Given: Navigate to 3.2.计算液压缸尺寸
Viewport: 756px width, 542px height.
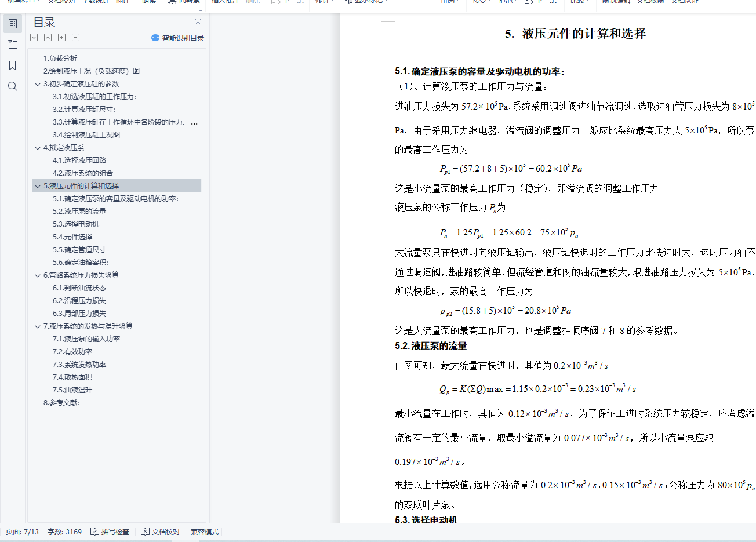Looking at the screenshot, I should (85, 110).
